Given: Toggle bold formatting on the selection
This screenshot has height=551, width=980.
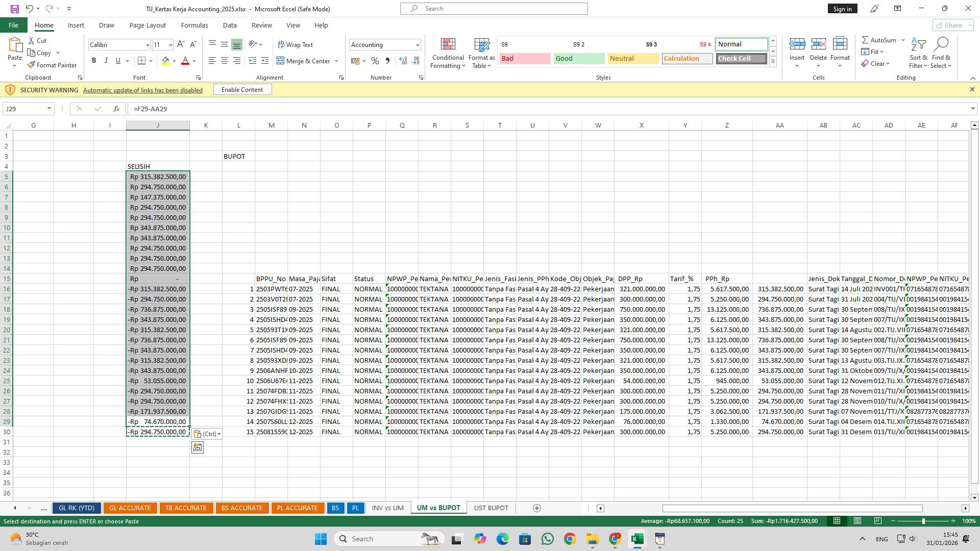Looking at the screenshot, I should 94,60.
